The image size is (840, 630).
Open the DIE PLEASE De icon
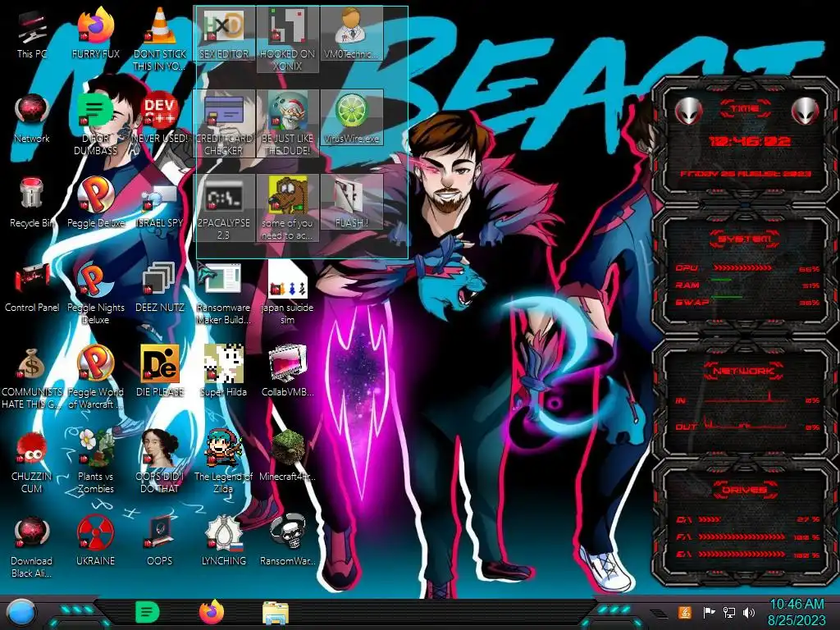[x=160, y=372]
